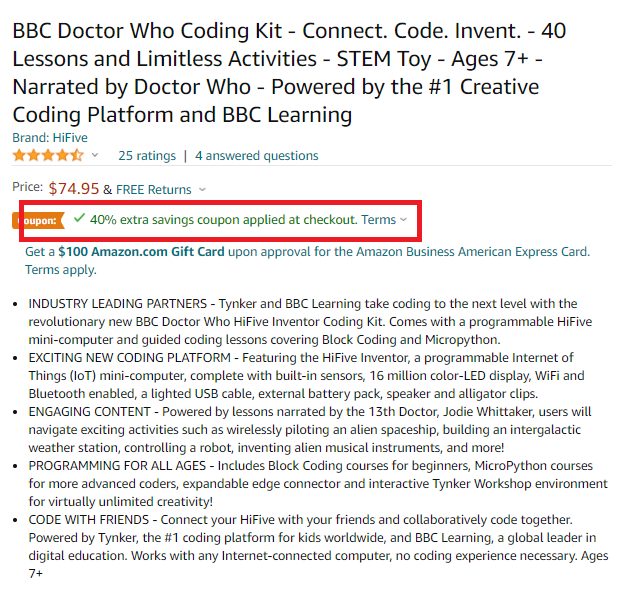
Task: Click the $74.95 price
Action: point(74,189)
